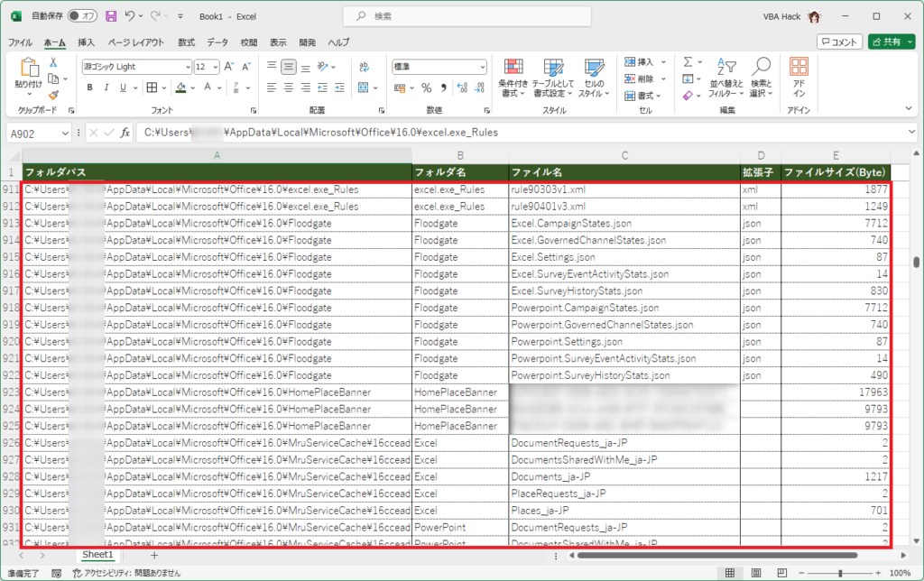Toggle bold formatting

(x=88, y=87)
